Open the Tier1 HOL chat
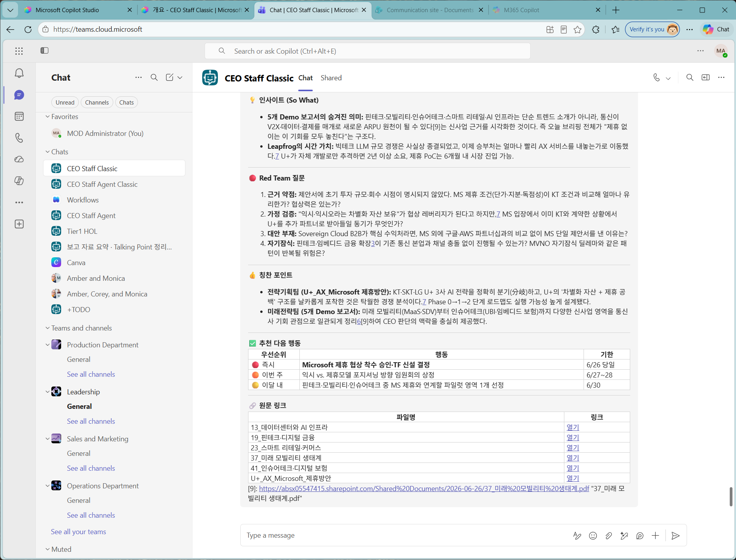 pos(114,231)
